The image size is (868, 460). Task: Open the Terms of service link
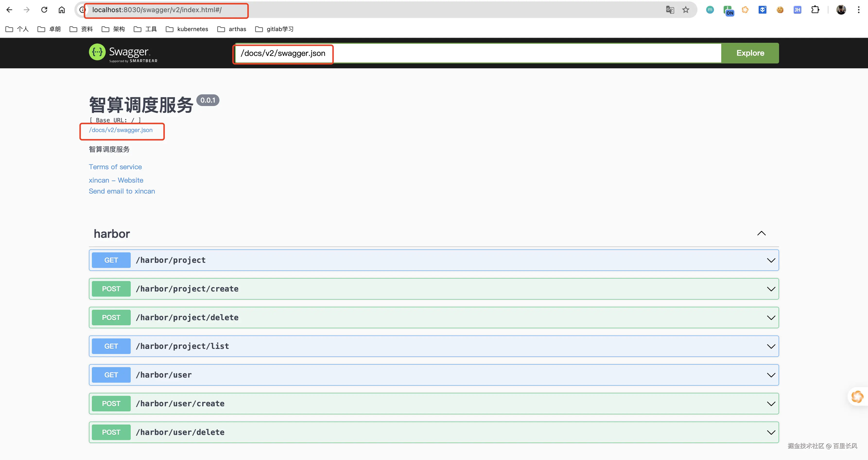pos(115,167)
